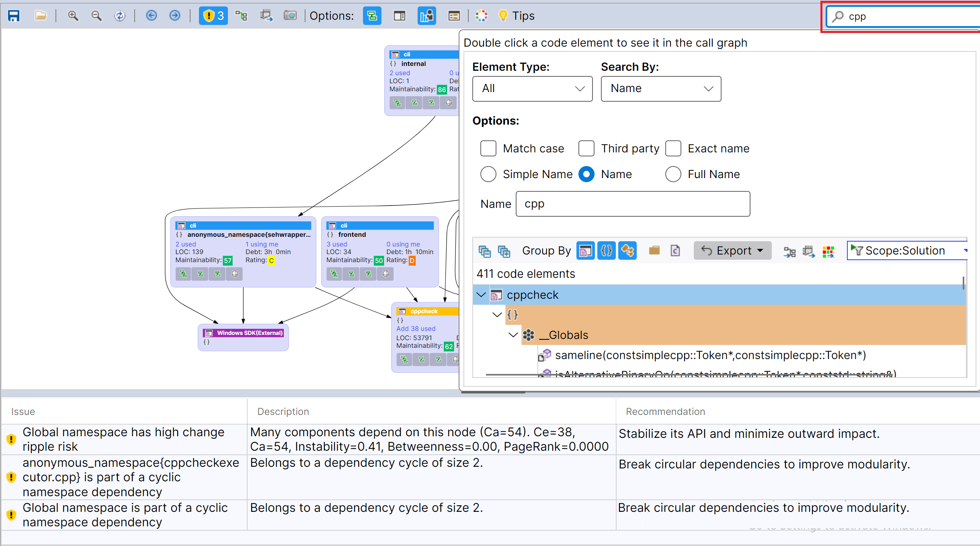Collapse the cppcheck tree node
The width and height of the screenshot is (980, 546).
[x=481, y=295]
